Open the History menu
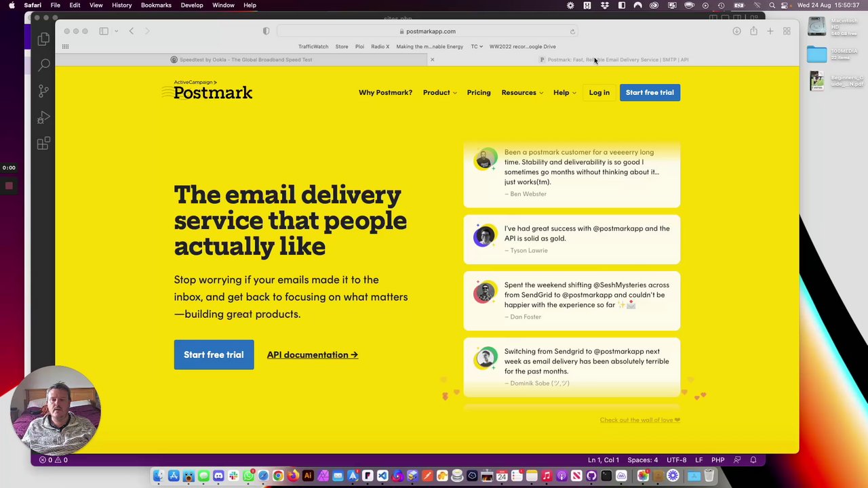This screenshot has width=868, height=488. click(121, 5)
